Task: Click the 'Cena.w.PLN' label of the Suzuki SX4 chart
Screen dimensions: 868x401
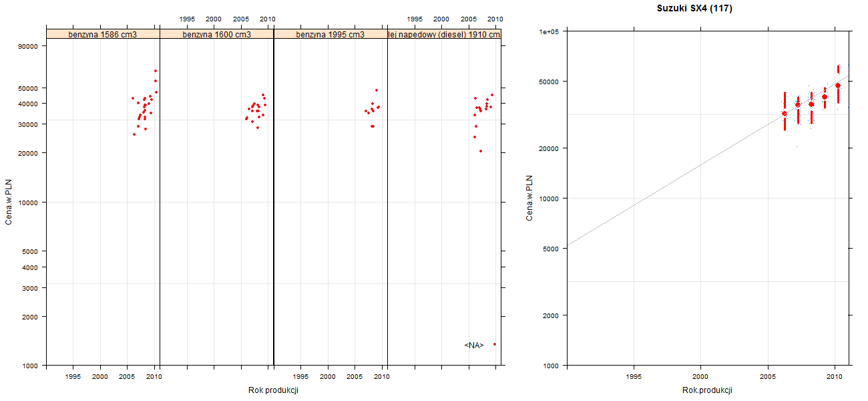Action: point(529,198)
